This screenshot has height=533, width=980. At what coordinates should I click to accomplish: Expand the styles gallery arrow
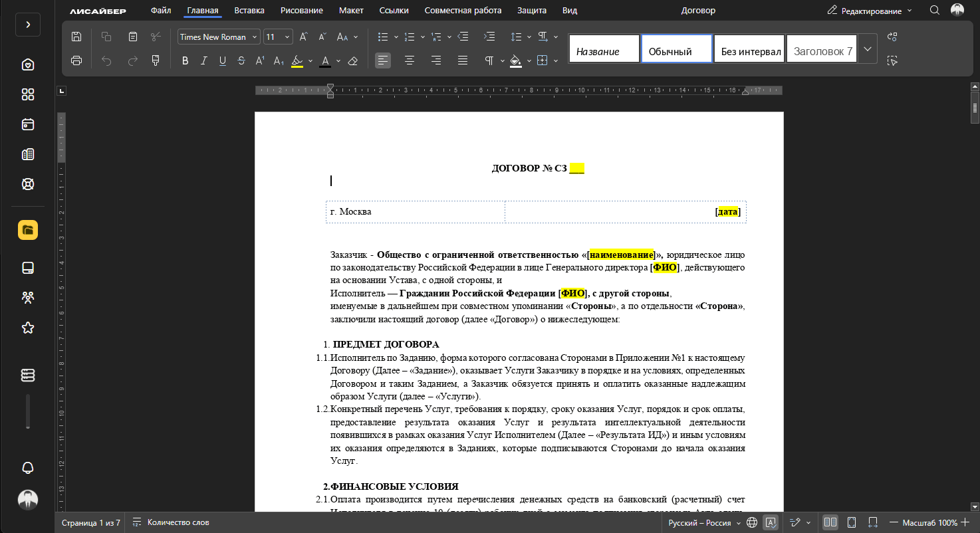[x=868, y=49]
